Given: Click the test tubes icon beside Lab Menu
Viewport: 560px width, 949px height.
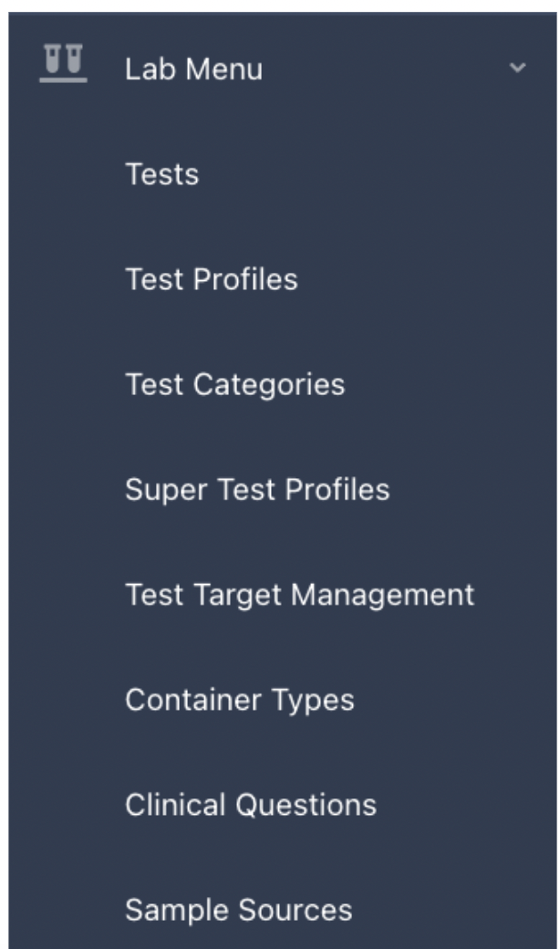Looking at the screenshot, I should (x=63, y=63).
